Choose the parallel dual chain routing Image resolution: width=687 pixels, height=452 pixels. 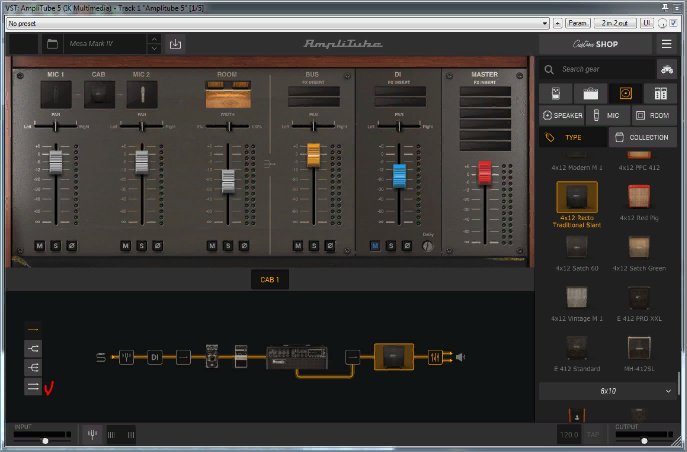pyautogui.click(x=33, y=386)
